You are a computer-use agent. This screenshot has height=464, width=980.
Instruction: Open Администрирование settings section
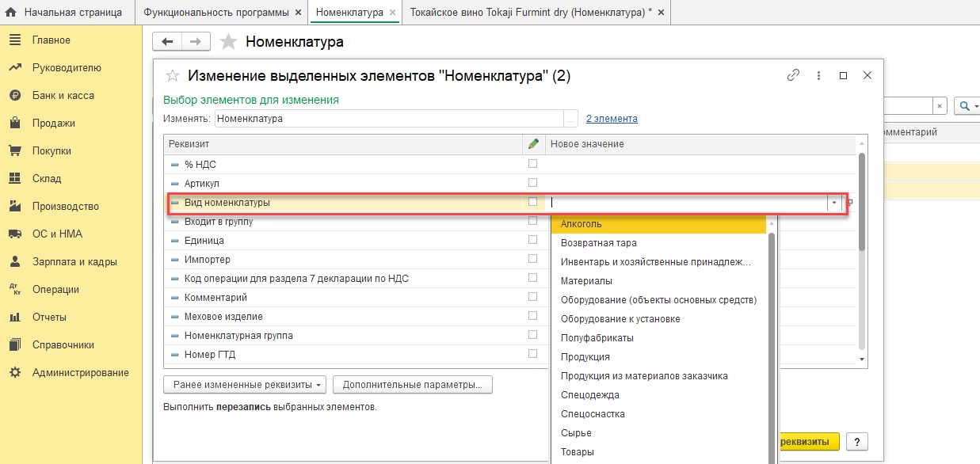coord(80,373)
